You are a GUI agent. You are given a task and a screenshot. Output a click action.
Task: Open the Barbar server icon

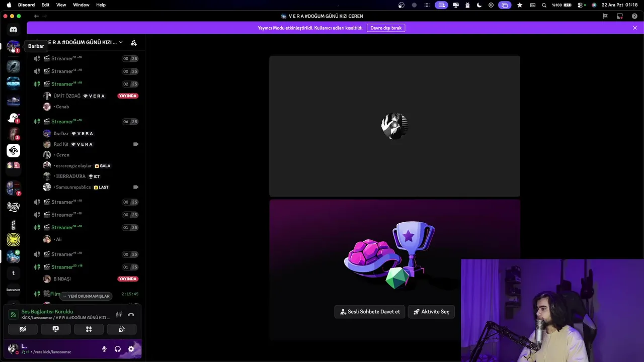(x=13, y=47)
